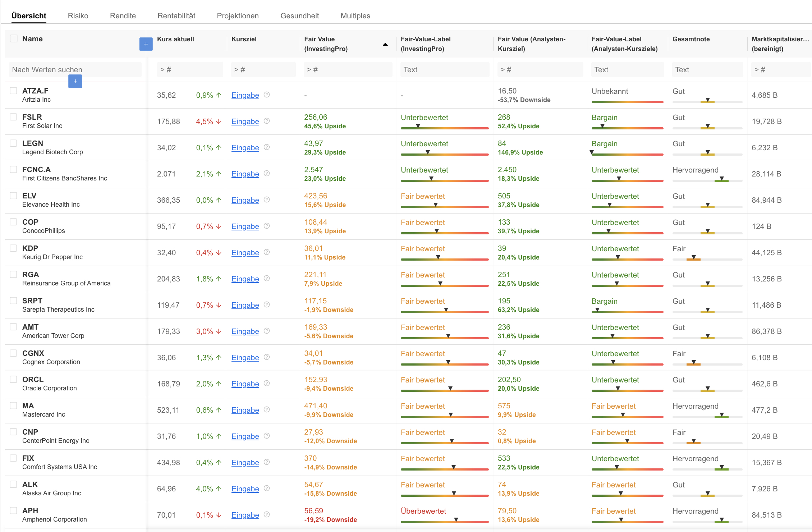Image resolution: width=812 pixels, height=532 pixels.
Task: Open help icon next to ORCL Eingabe
Action: (x=267, y=384)
